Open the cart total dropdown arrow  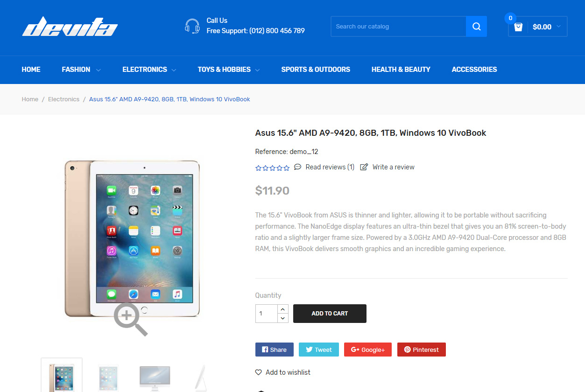(x=559, y=27)
